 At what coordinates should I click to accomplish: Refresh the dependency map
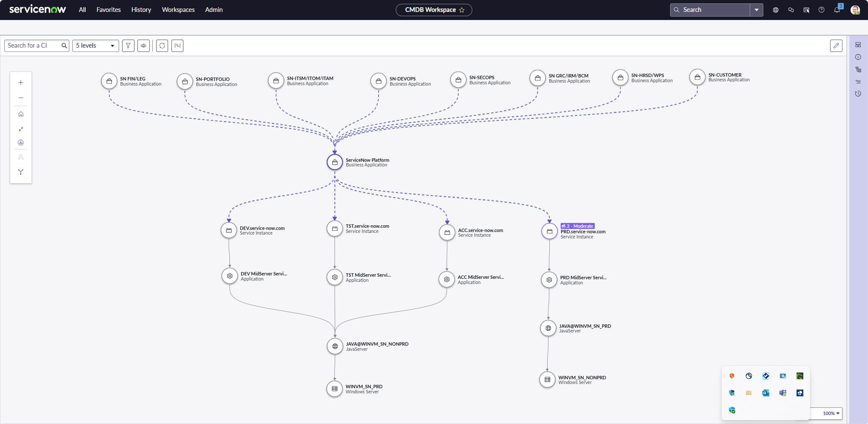(x=162, y=46)
